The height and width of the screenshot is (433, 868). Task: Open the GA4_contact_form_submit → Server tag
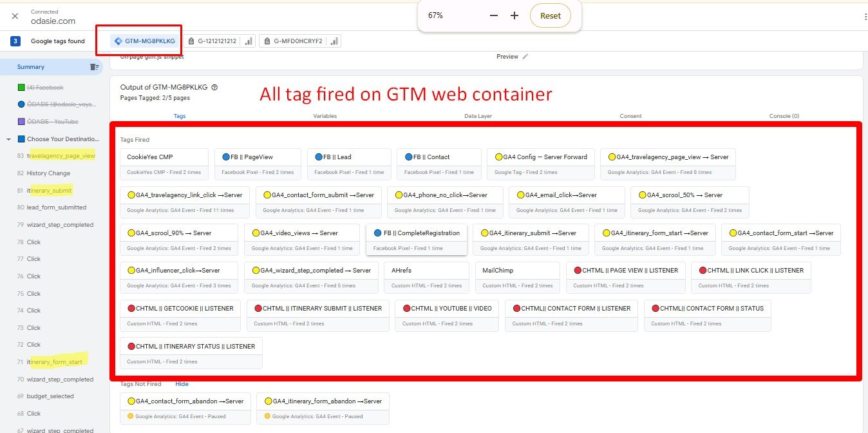tap(319, 202)
